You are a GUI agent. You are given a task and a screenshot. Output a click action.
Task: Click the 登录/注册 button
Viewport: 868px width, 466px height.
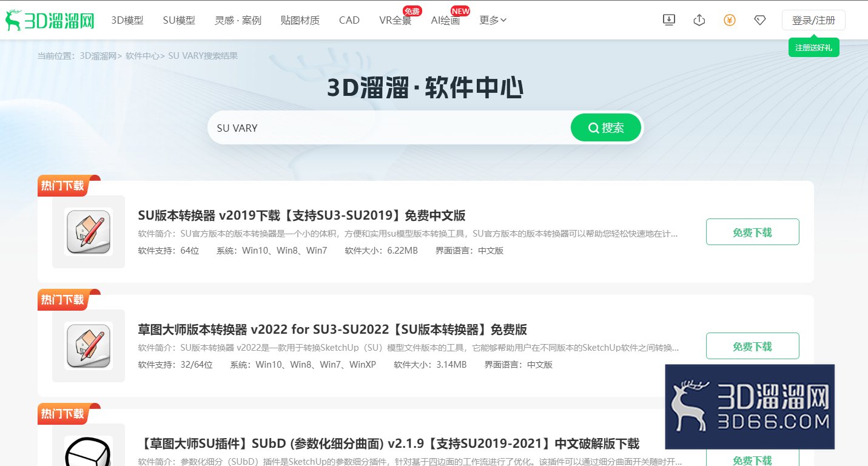[813, 20]
